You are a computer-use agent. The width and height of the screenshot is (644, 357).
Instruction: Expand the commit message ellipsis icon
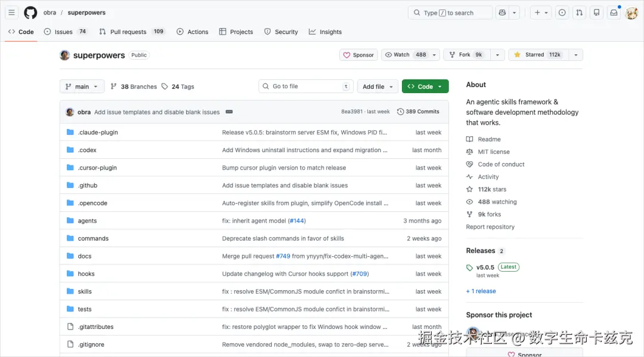[x=229, y=112]
